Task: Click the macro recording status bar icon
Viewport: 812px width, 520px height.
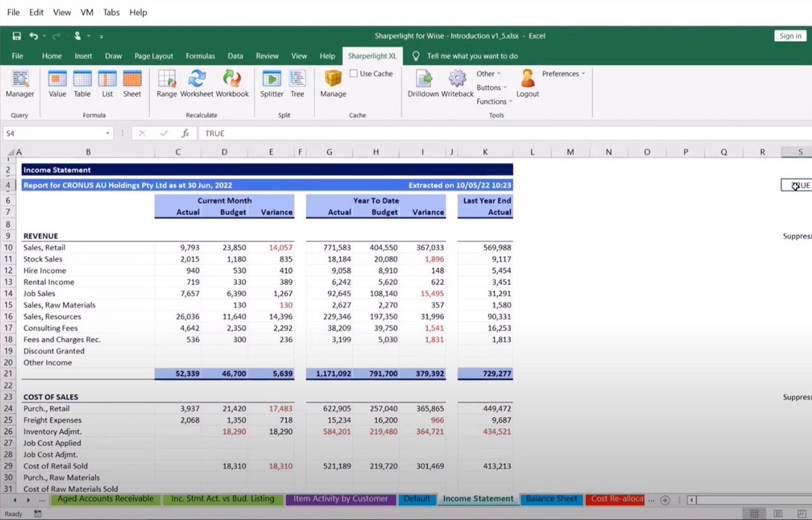Action: coord(37,514)
